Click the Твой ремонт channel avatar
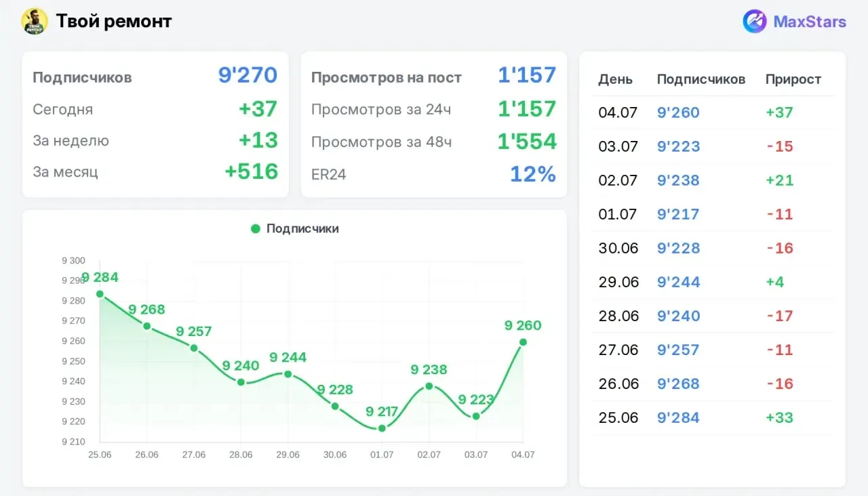 pyautogui.click(x=35, y=22)
